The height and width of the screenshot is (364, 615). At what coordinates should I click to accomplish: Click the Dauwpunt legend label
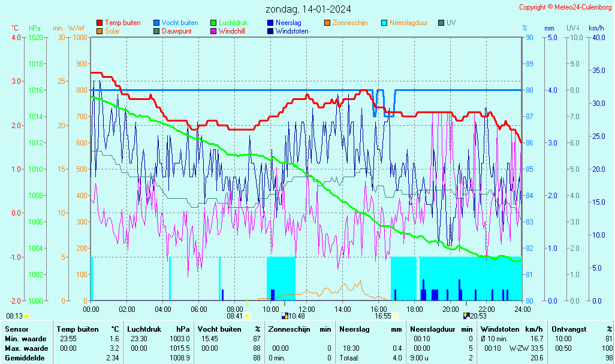[177, 31]
